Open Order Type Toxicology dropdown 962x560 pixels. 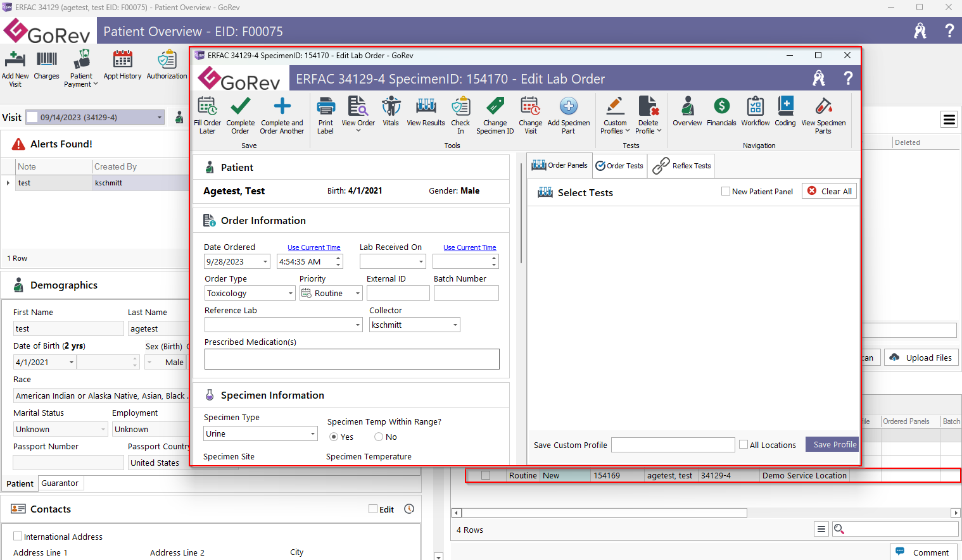click(x=291, y=293)
